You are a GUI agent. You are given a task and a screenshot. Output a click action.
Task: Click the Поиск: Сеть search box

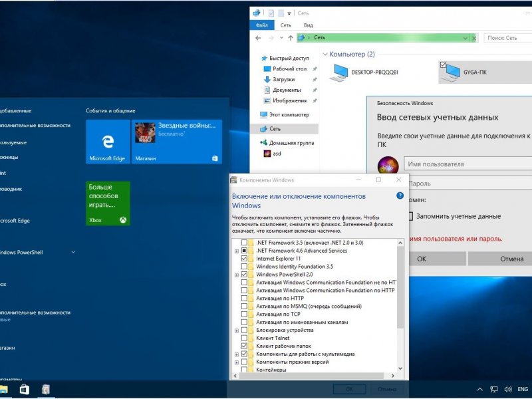[x=508, y=38]
